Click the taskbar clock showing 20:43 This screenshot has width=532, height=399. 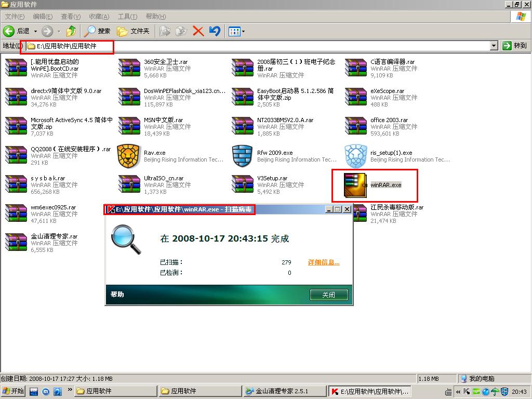tap(519, 392)
